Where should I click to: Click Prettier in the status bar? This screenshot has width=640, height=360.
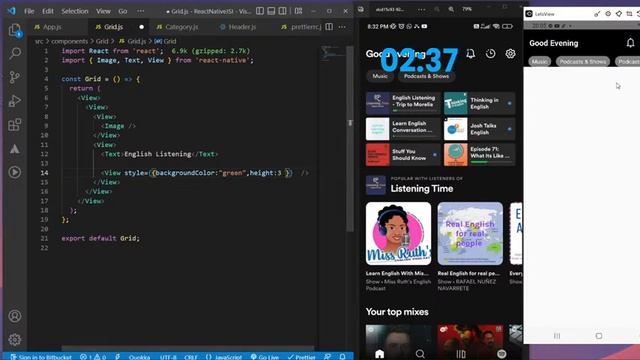[301, 357]
